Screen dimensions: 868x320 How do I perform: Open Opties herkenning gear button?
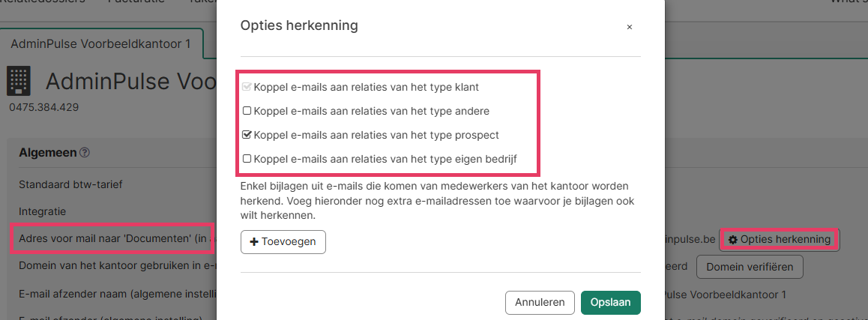pos(779,239)
